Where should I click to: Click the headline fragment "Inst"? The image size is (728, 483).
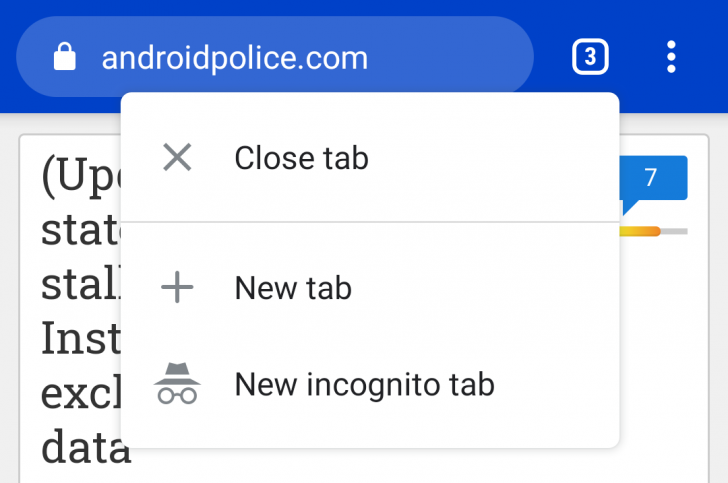point(80,340)
